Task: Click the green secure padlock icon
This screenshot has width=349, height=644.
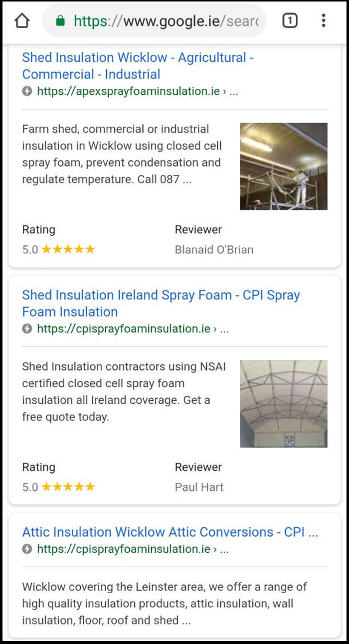Action: point(61,21)
